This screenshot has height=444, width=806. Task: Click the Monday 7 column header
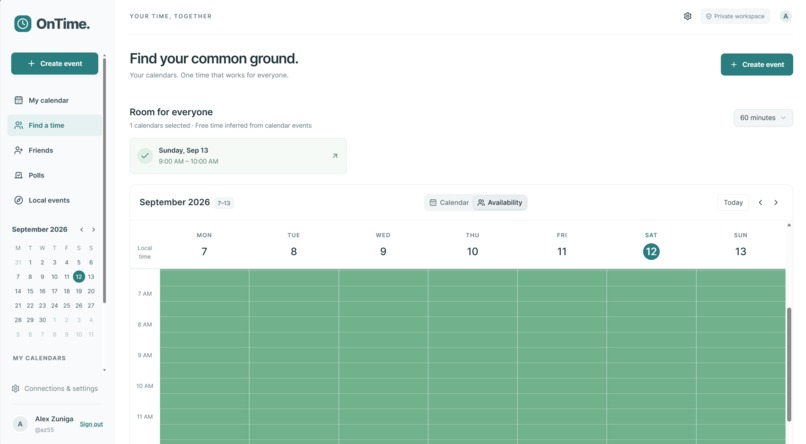204,246
